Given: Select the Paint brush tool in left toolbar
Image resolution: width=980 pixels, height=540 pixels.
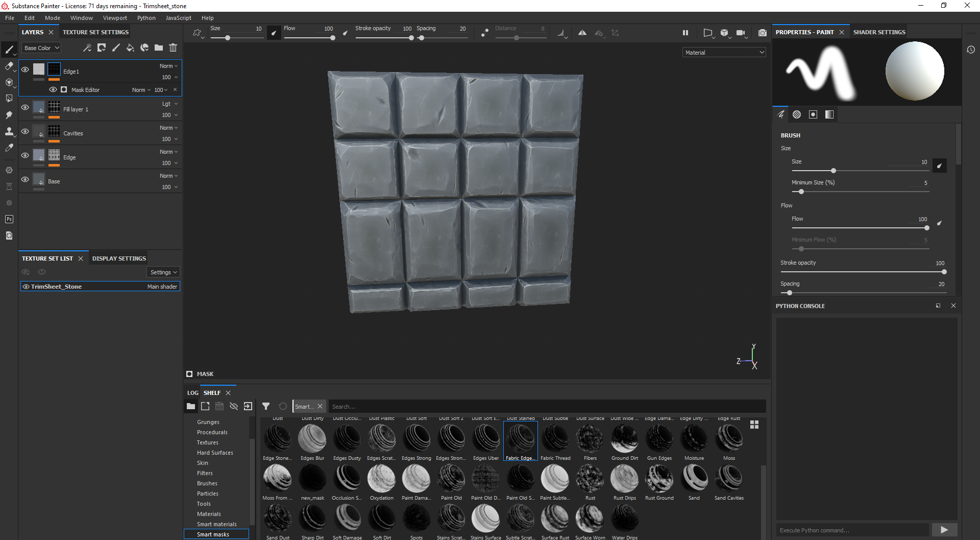Looking at the screenshot, I should (x=9, y=50).
